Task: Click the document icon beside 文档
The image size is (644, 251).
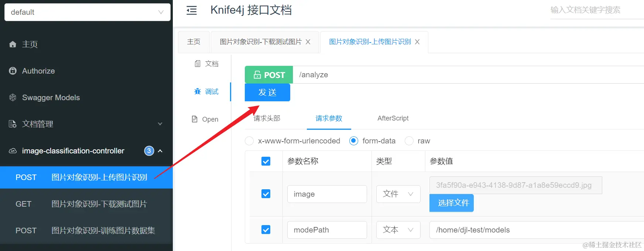Action: click(198, 64)
